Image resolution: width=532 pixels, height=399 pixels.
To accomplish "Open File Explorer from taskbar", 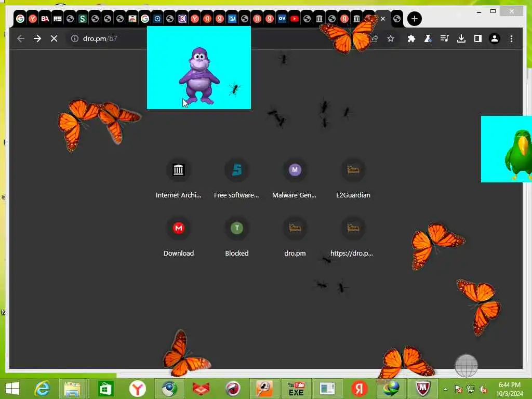I will [72, 389].
